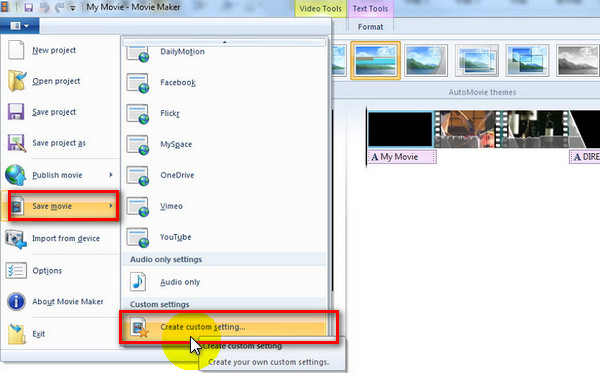The height and width of the screenshot is (373, 600).
Task: Click the New project page icon
Action: (x=16, y=50)
